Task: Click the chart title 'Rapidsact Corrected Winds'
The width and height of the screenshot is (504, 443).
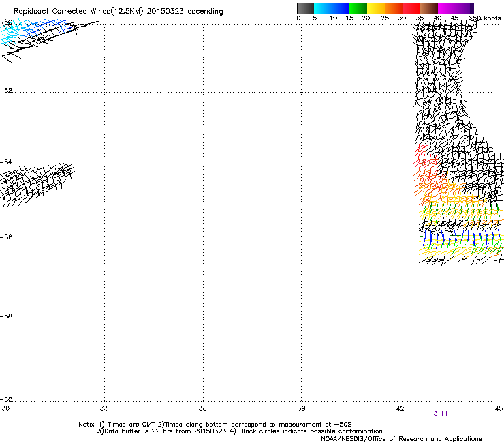Action: [x=62, y=11]
